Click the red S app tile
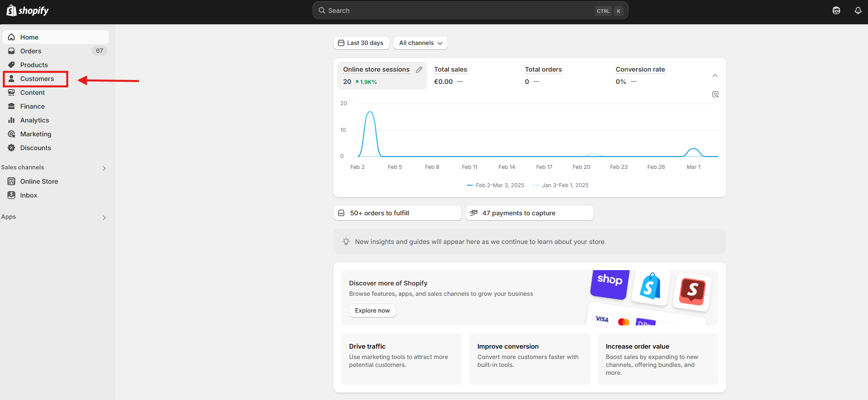The image size is (868, 400). [692, 291]
